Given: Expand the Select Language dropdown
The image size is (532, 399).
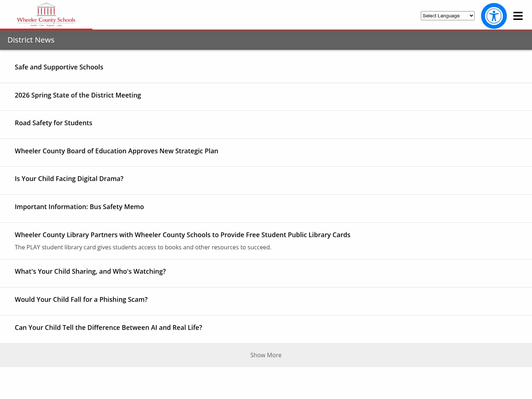Looking at the screenshot, I should [447, 16].
